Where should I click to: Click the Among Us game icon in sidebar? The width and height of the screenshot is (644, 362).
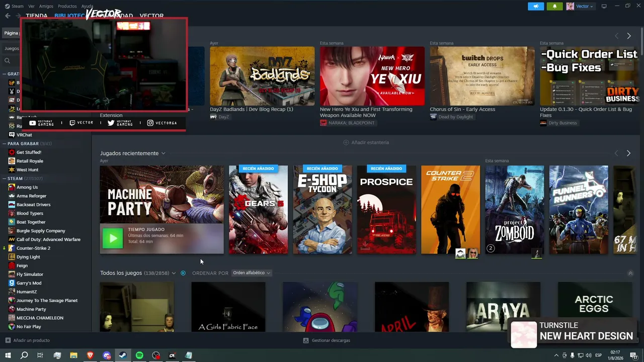[x=12, y=187]
